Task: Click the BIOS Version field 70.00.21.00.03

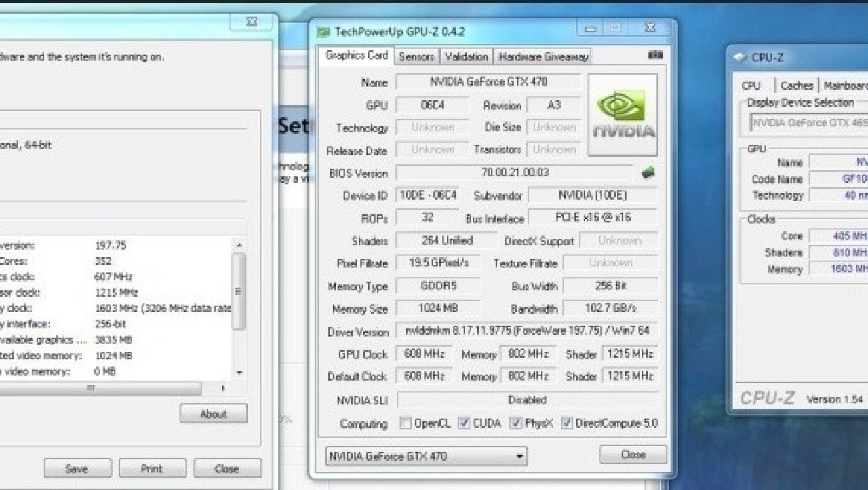Action: click(x=515, y=173)
